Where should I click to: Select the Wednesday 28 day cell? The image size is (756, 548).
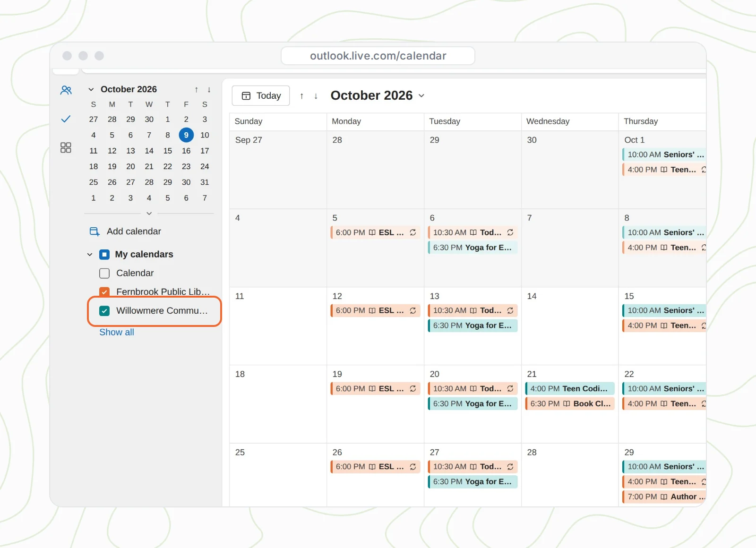click(570, 475)
